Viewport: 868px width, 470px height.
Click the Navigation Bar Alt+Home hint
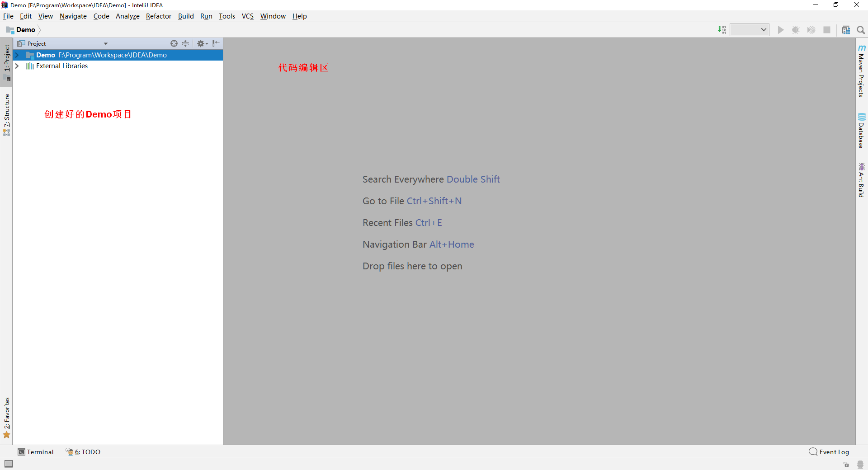(418, 244)
